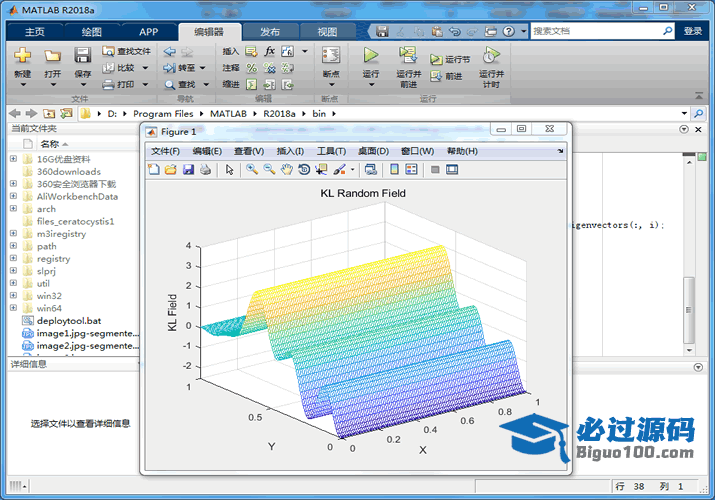
Task: Select the Pan hand tool in Figure 1
Action: pyautogui.click(x=286, y=170)
